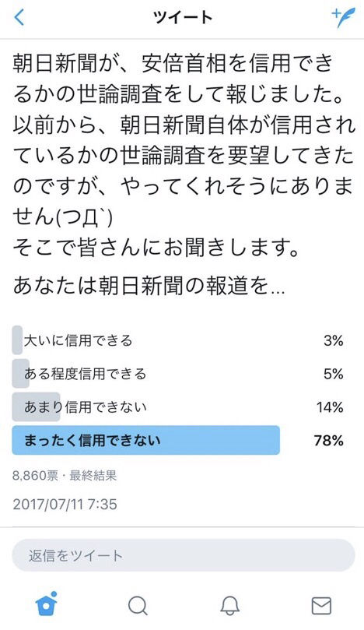
Task: Click the blue まったく信用できない result bar
Action: tap(146, 440)
